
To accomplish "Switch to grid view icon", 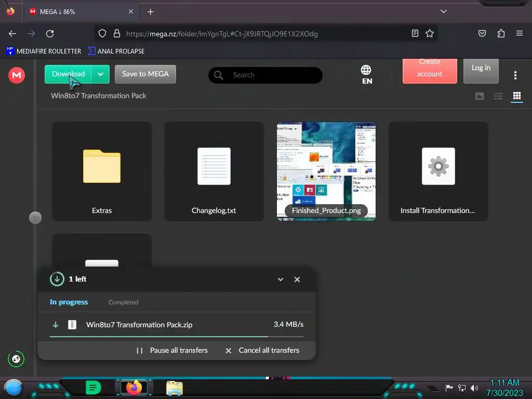I will (517, 96).
